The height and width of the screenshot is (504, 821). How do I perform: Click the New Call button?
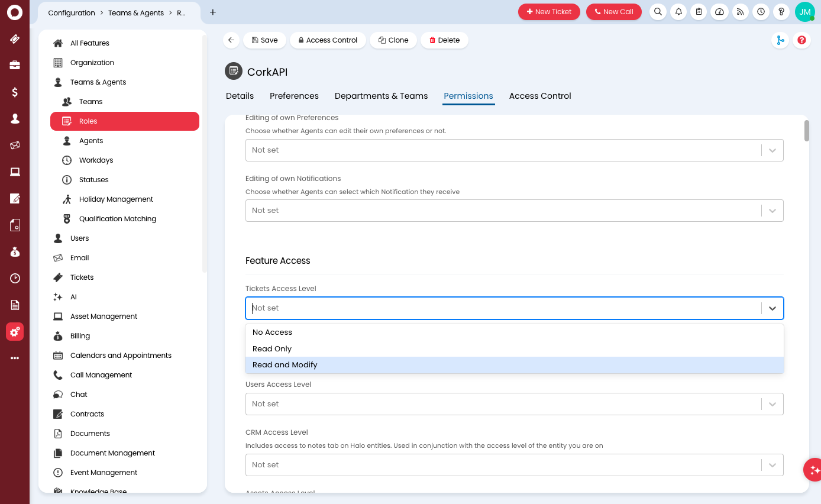coord(614,12)
